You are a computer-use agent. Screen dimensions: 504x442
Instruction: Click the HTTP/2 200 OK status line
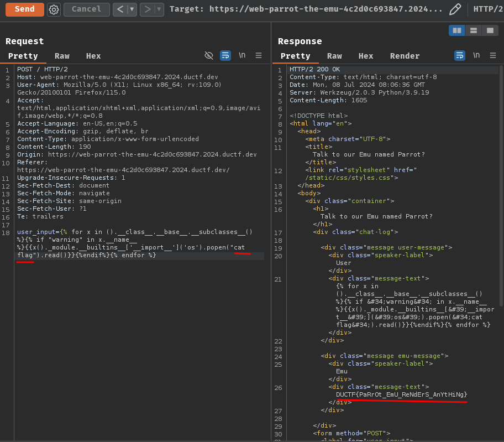(x=314, y=69)
